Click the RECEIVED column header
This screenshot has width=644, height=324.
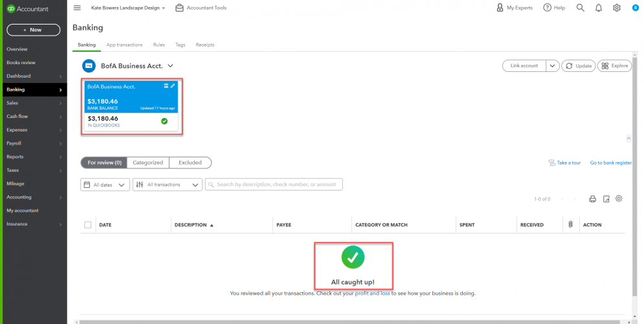pos(532,225)
